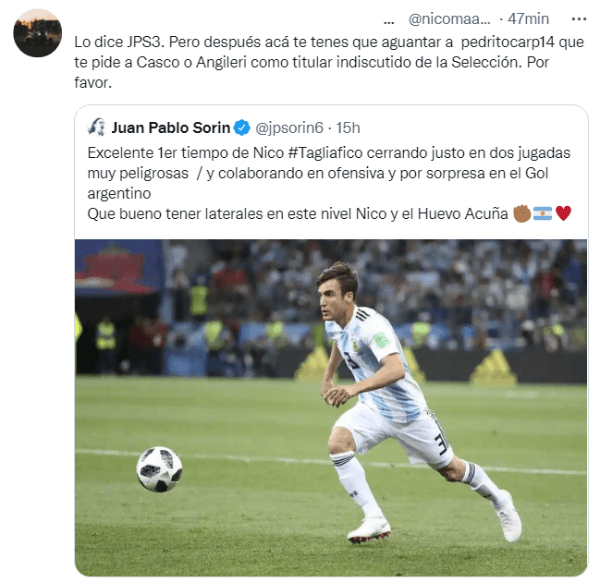Click the Argentina flag emoji

pyautogui.click(x=543, y=214)
